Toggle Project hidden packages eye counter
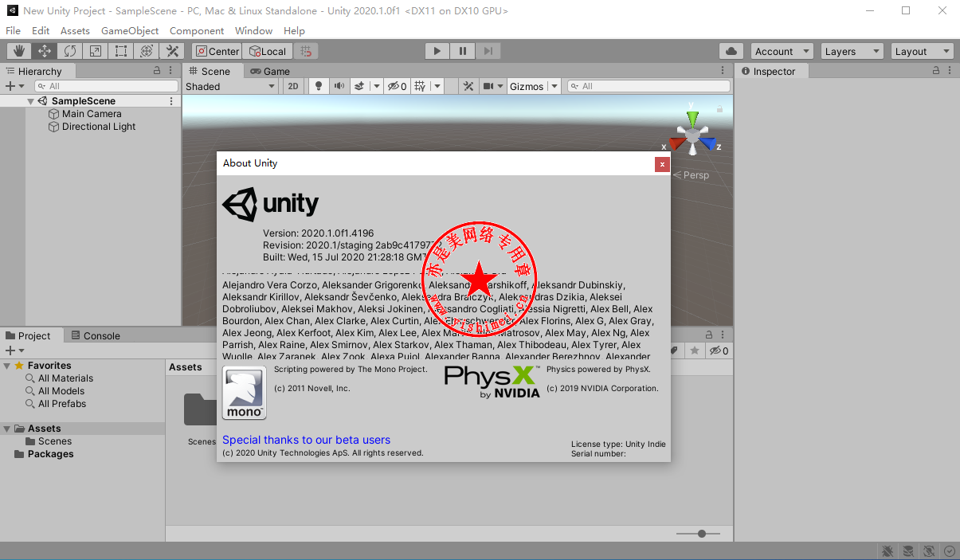This screenshot has width=960, height=560. pos(719,350)
